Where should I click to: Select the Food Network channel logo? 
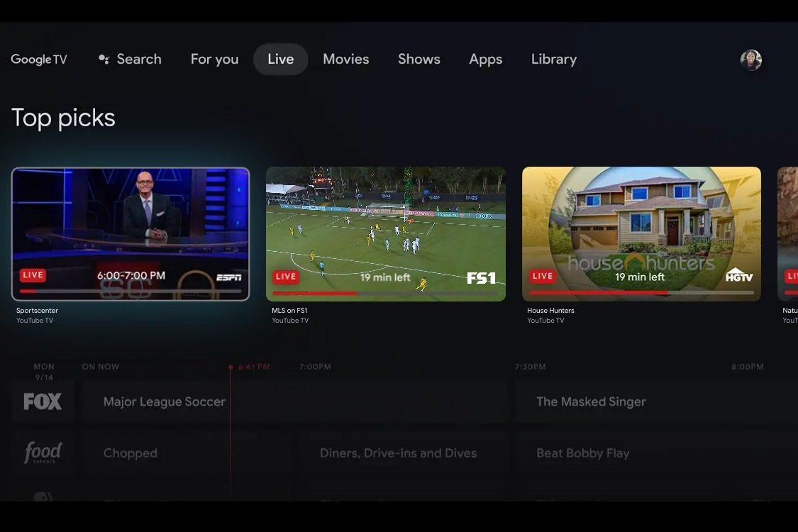(43, 452)
